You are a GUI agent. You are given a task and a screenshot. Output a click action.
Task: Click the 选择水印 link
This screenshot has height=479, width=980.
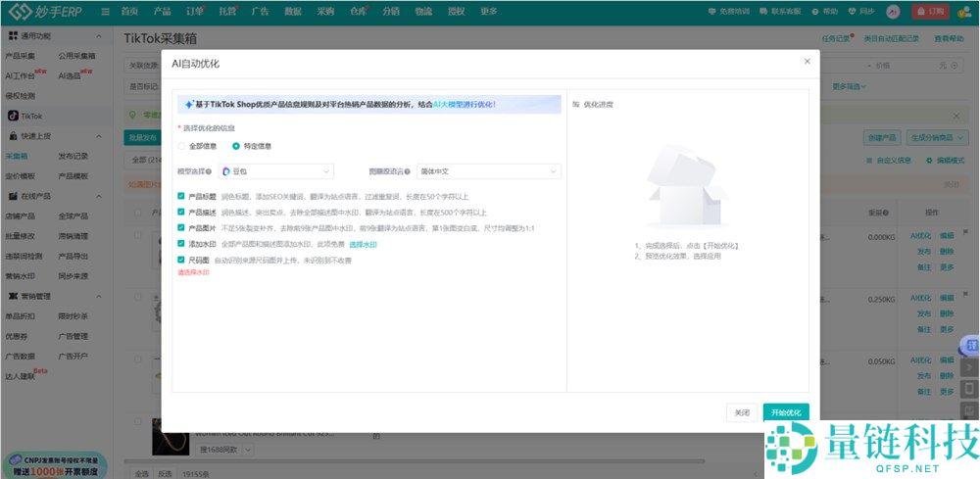(363, 244)
